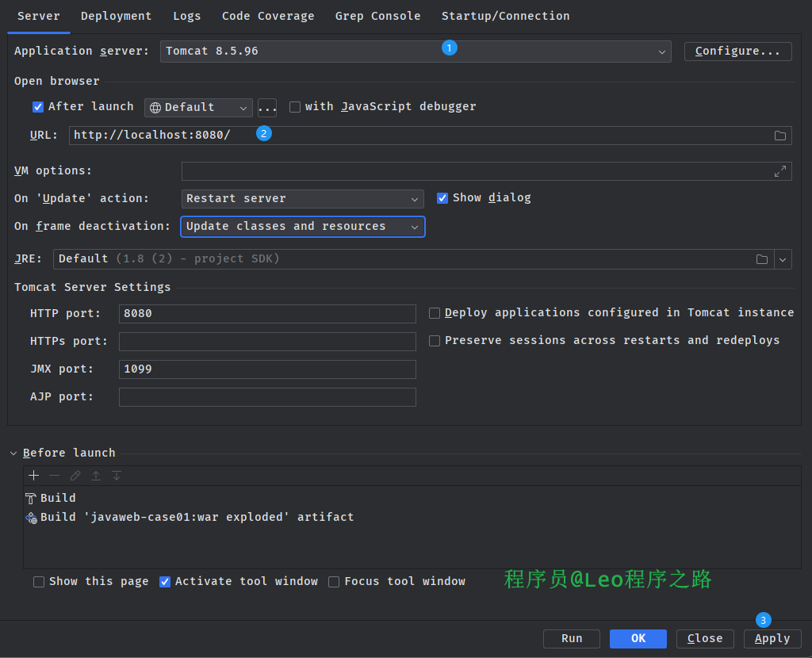Click the minus icon to remove before-launch task
Image resolution: width=812 pixels, height=658 pixels.
point(54,476)
